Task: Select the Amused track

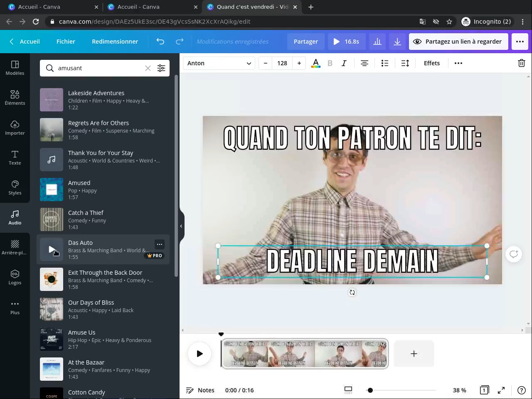Action: (x=103, y=190)
